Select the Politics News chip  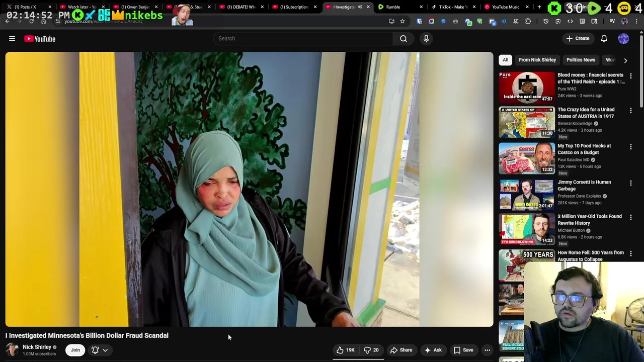pos(581,60)
